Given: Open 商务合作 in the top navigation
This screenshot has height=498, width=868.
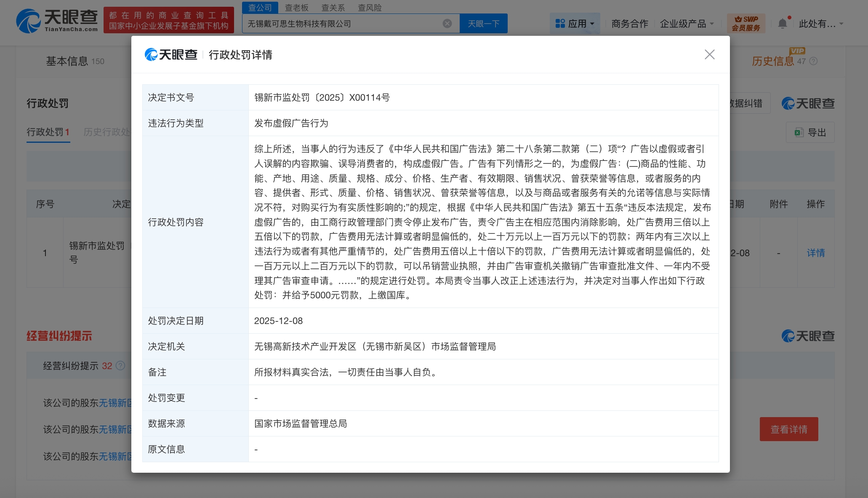Looking at the screenshot, I should (x=629, y=24).
